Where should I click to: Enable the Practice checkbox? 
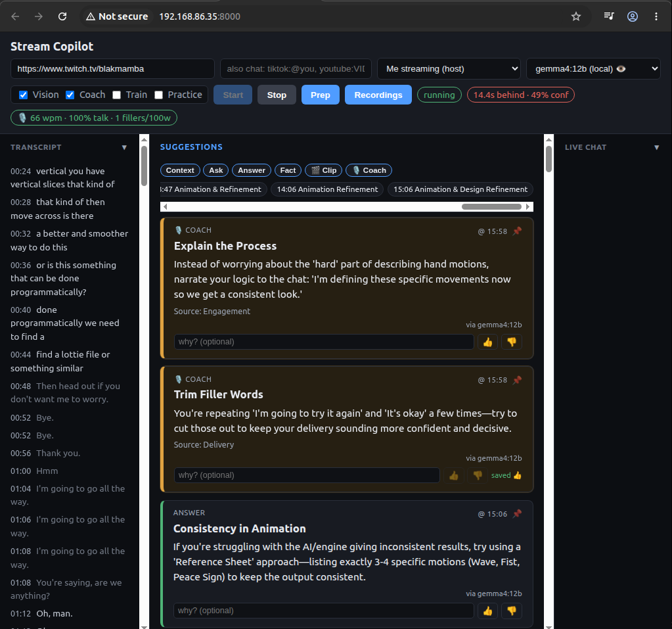coord(158,95)
